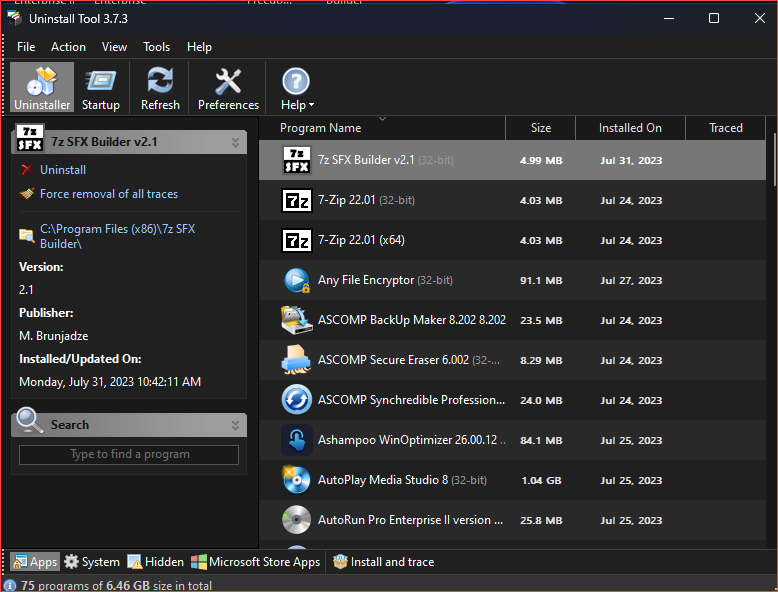Select the 7z SFX Builder v2.1 icon
Screen dimensions: 778x592
[297, 160]
